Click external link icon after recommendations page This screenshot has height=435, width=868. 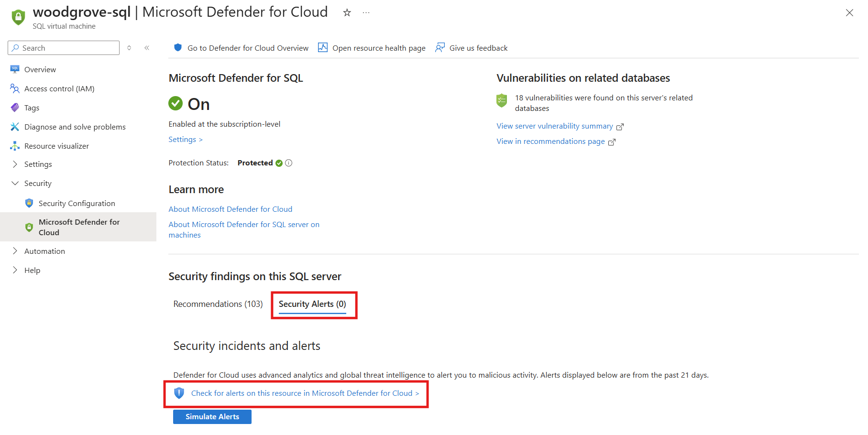point(612,142)
